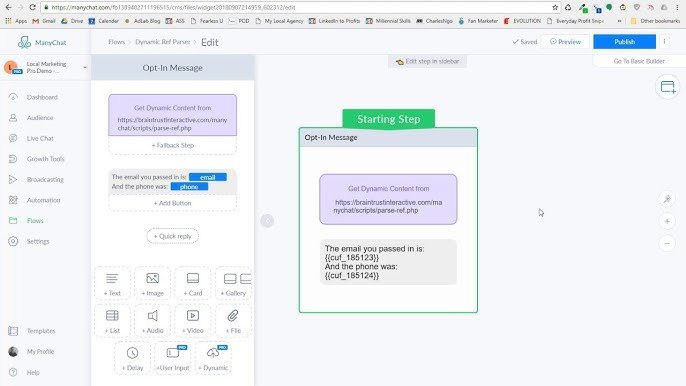
Task: Click the phone custom field tag
Action: click(189, 186)
